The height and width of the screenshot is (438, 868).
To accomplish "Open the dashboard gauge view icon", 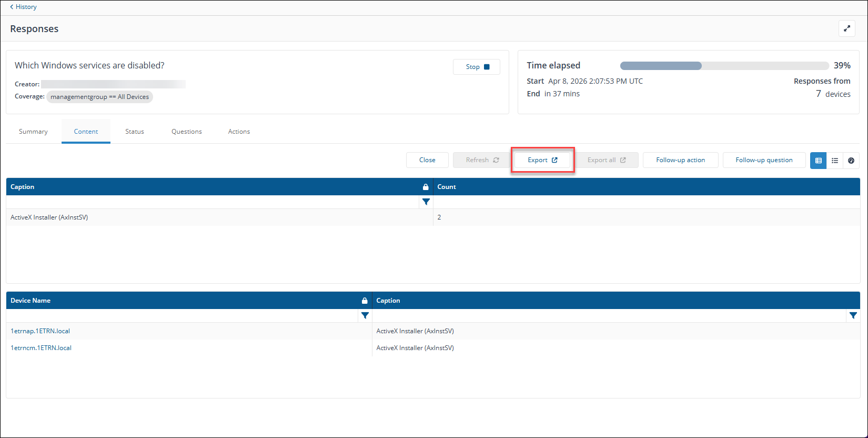I will click(x=851, y=161).
